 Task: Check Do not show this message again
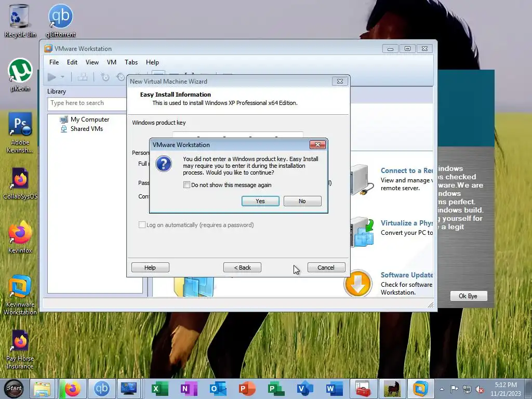point(187,185)
